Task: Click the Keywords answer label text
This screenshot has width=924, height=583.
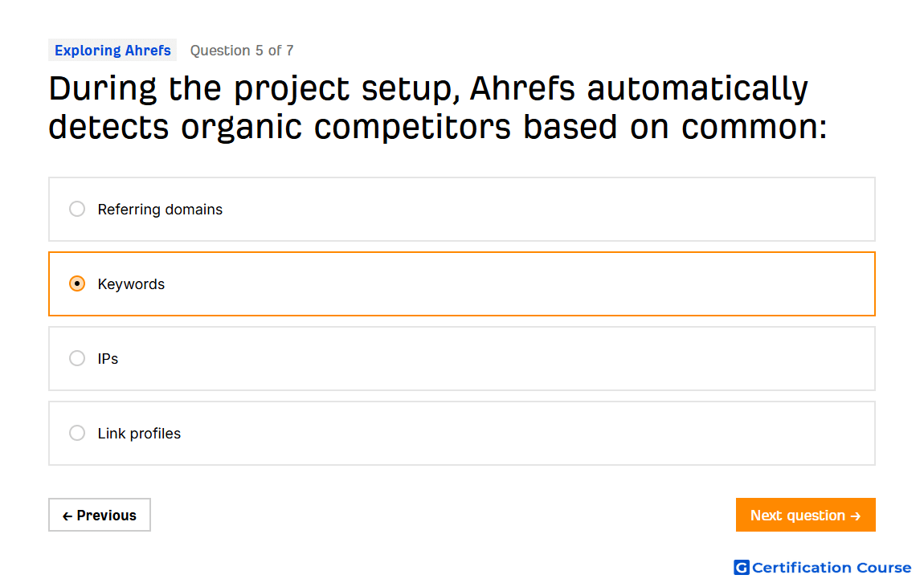Action: (x=131, y=284)
